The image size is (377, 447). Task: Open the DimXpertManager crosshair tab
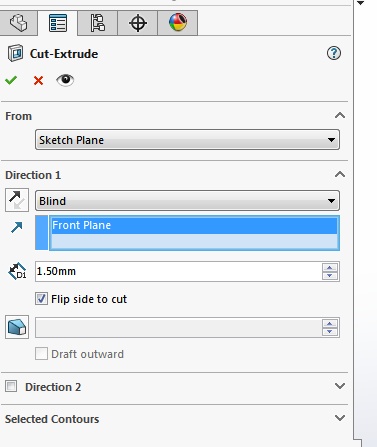[138, 23]
